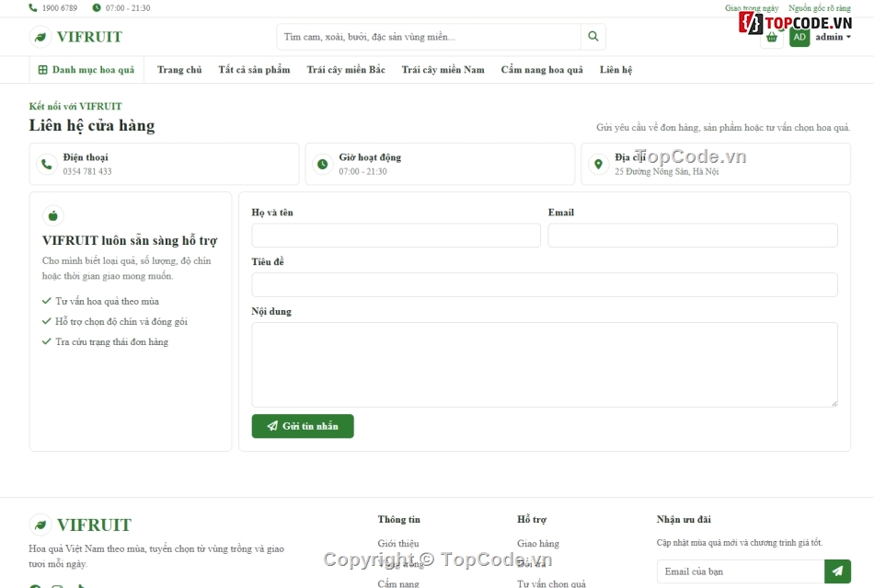Go to Trang chủ
The width and height of the screenshot is (874, 588).
pos(179,70)
